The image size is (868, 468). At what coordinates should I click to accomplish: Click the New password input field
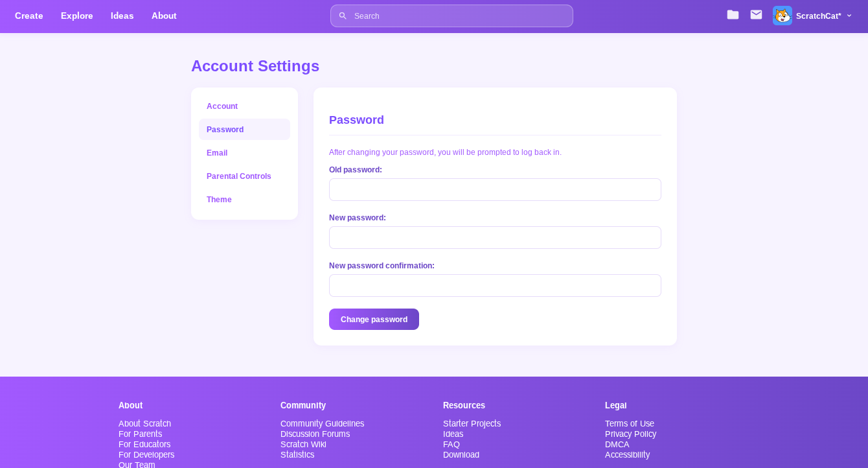pyautogui.click(x=495, y=238)
